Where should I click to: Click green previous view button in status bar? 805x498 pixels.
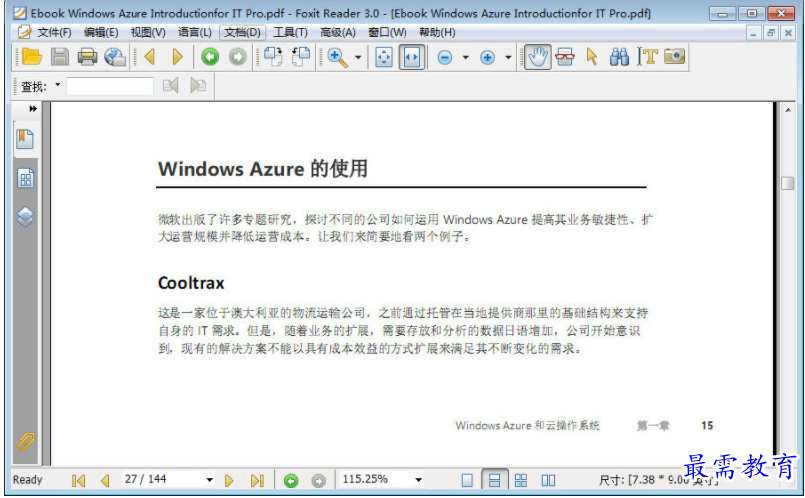pyautogui.click(x=291, y=481)
